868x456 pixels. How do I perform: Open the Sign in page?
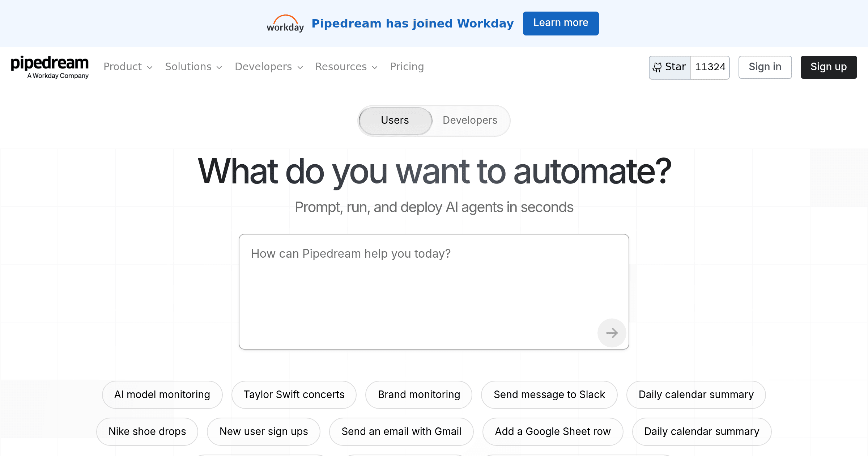click(x=765, y=67)
